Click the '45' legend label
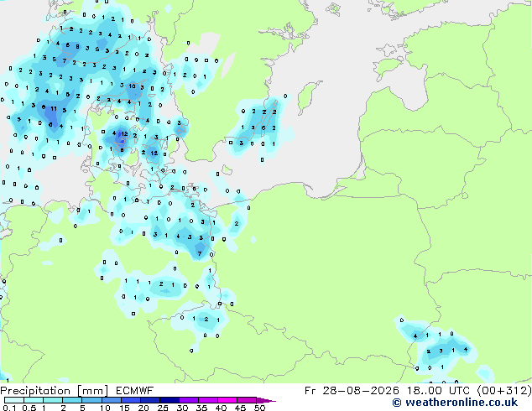532x411 pixels. (x=240, y=408)
